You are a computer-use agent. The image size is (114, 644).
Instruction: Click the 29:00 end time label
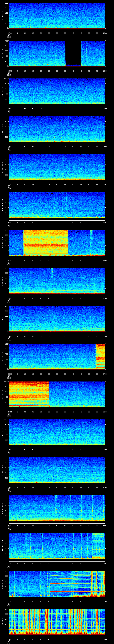(105, 450)
